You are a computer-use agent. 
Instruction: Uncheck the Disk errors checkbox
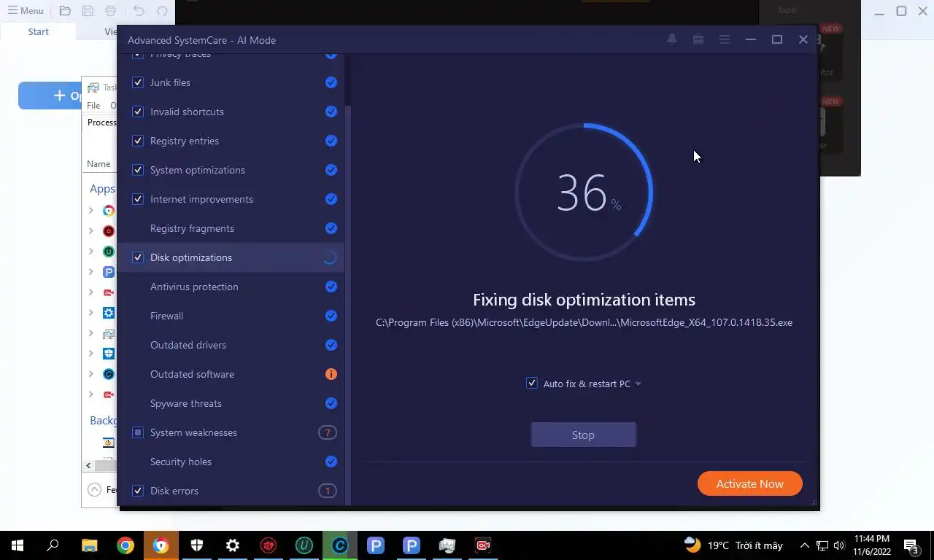click(138, 491)
